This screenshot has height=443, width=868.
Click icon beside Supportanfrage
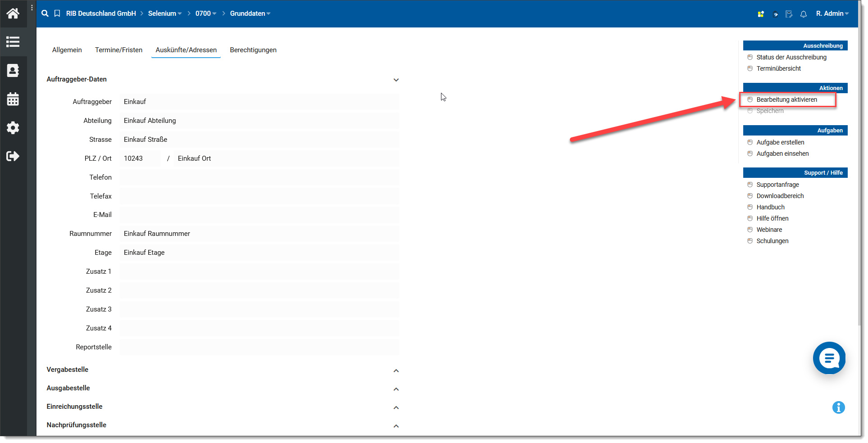pos(750,185)
